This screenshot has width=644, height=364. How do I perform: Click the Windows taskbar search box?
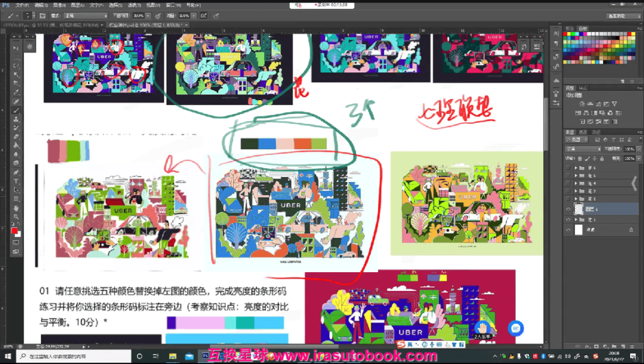74,356
